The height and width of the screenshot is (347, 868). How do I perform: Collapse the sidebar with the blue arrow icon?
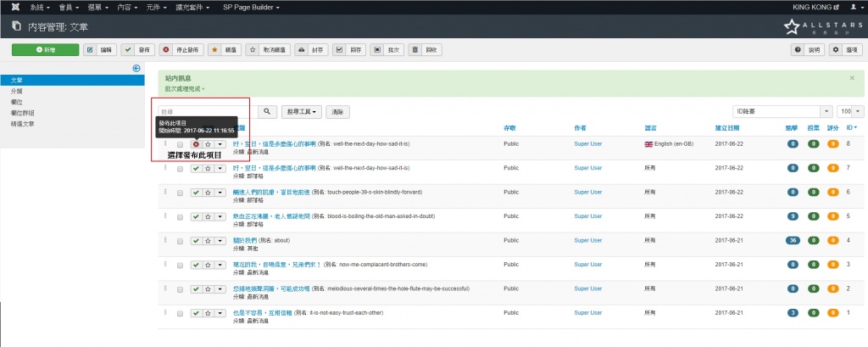(x=136, y=68)
